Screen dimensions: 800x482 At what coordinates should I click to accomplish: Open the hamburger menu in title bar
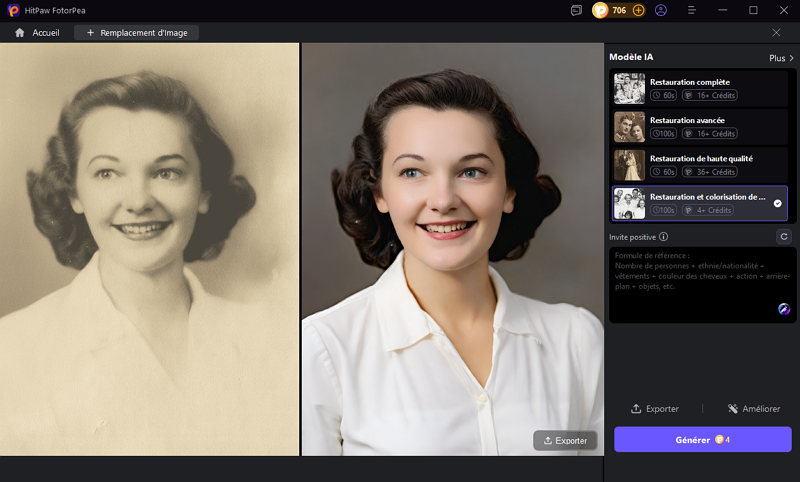pyautogui.click(x=692, y=10)
